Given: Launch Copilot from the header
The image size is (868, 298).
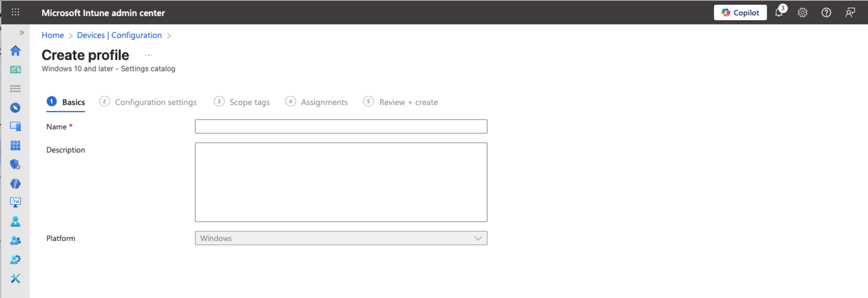Looking at the screenshot, I should point(740,12).
